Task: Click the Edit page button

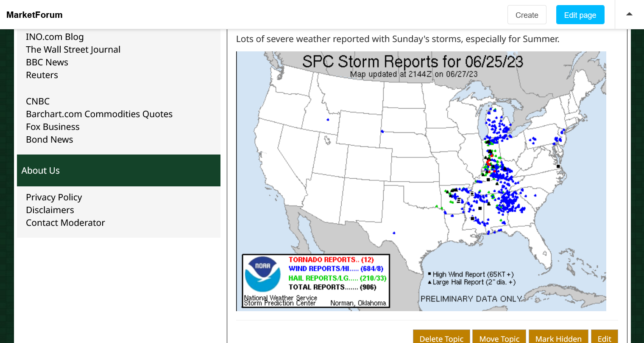Action: click(580, 15)
